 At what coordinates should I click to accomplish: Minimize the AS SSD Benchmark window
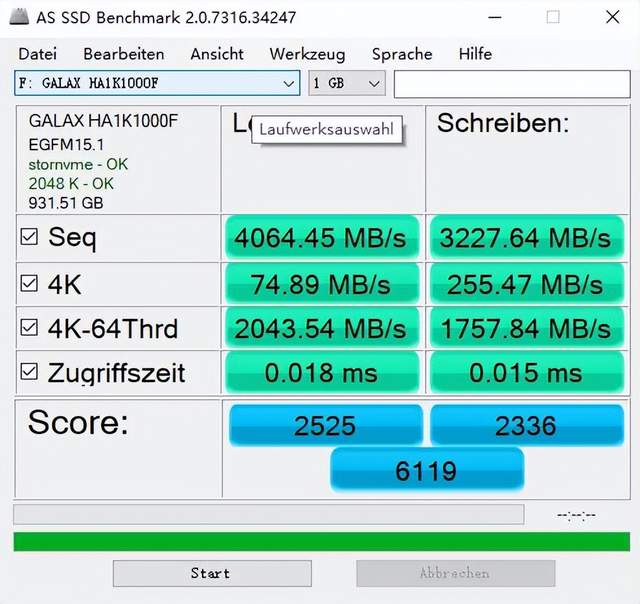tap(495, 17)
